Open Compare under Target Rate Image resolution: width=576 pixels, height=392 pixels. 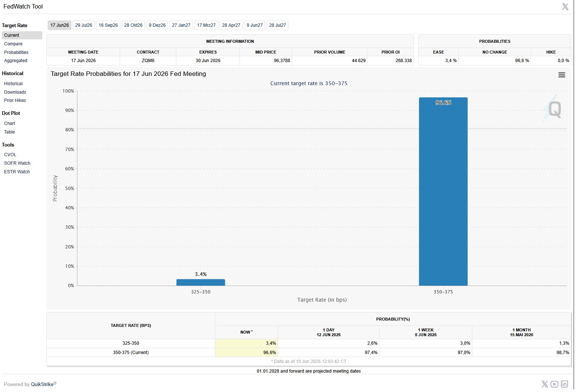click(x=13, y=44)
